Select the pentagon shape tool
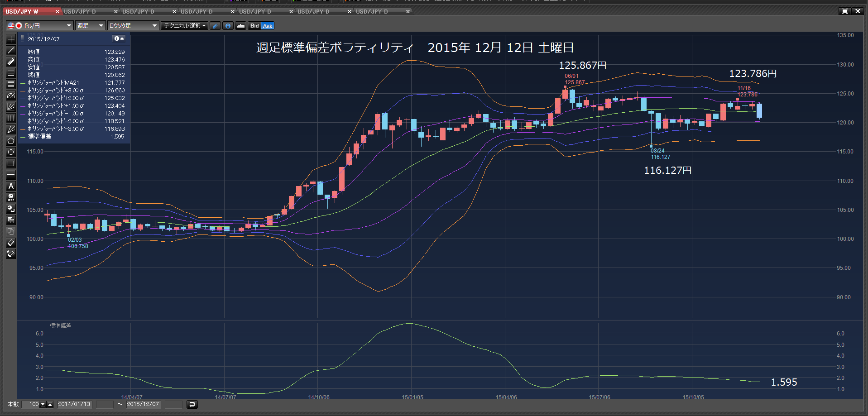The image size is (868, 416). tap(11, 141)
